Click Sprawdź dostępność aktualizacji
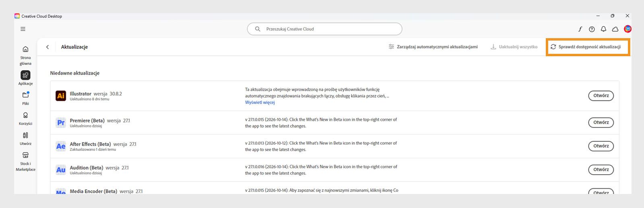 coord(586,47)
